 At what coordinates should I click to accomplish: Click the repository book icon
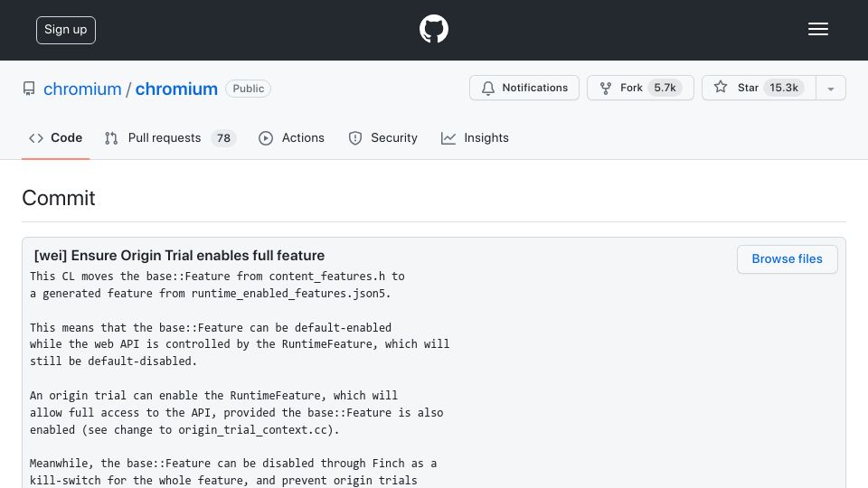pos(29,89)
